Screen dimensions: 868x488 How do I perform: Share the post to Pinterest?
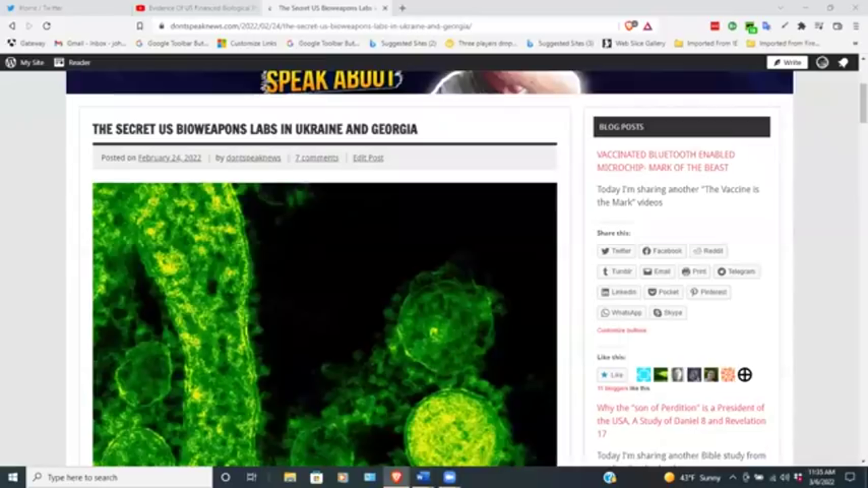click(x=707, y=292)
